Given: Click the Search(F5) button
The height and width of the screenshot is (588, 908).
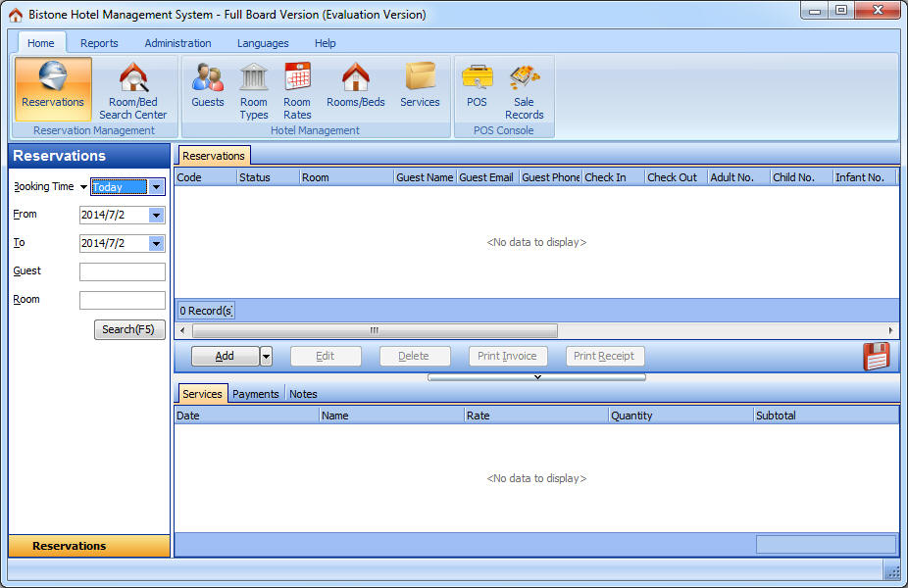Looking at the screenshot, I should pos(128,329).
